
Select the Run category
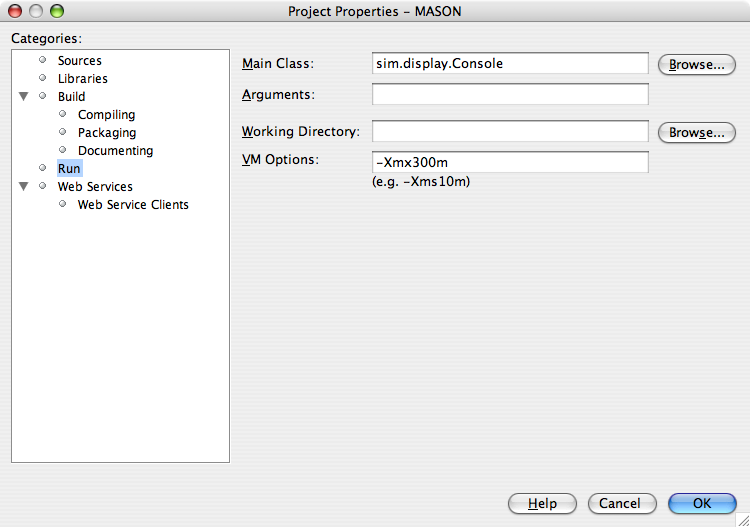click(69, 169)
